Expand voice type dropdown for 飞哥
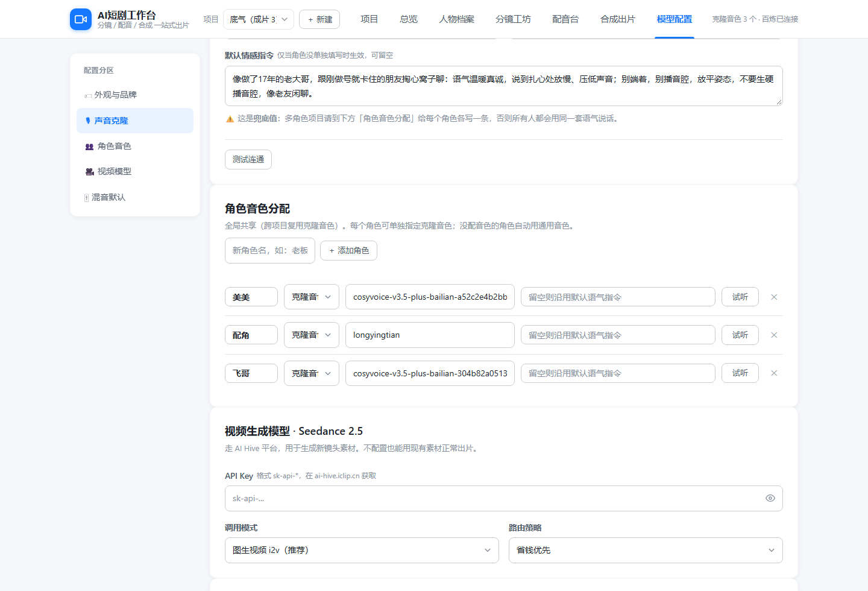Viewport: 868px width, 591px height. coord(312,373)
